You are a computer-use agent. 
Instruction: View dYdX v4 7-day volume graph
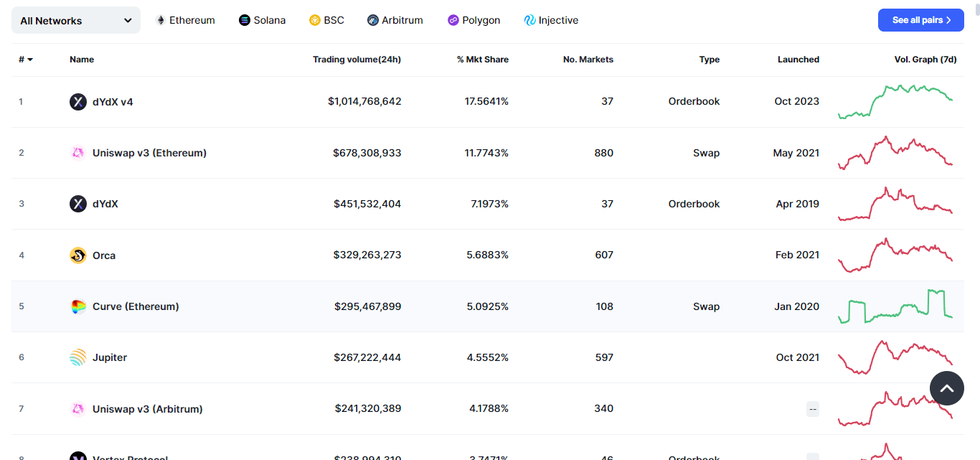(x=895, y=102)
